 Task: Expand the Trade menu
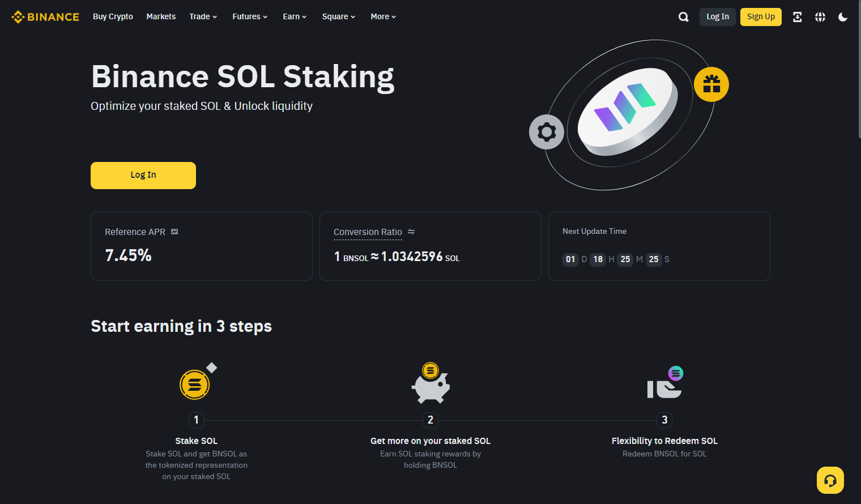click(x=203, y=16)
